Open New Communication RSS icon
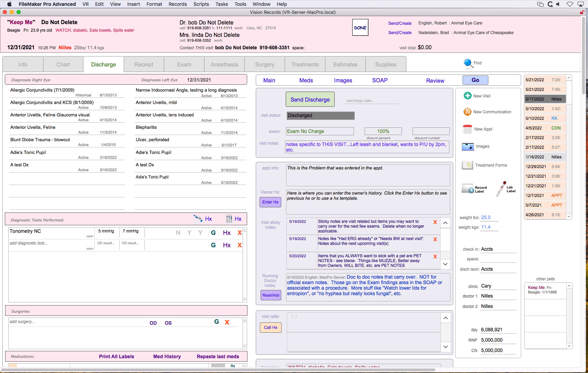 467,112
